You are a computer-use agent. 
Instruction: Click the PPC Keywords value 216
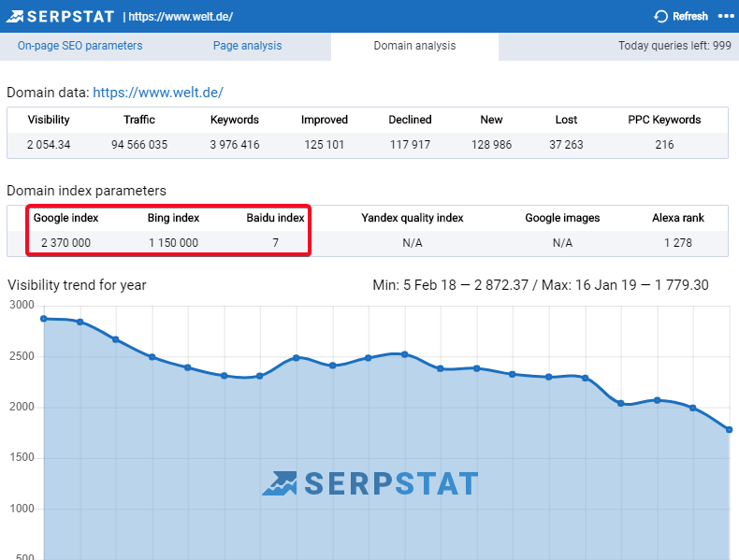pos(664,145)
